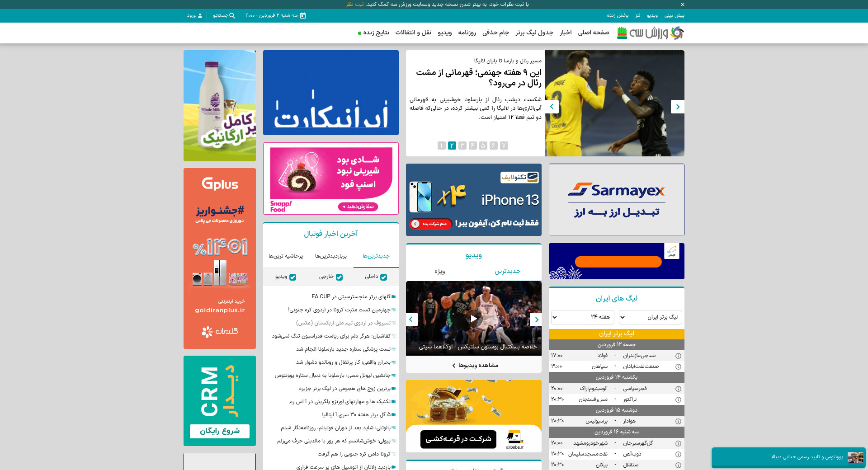Click پخش زنده link in top bar
The image size is (868, 470).
tap(618, 15)
